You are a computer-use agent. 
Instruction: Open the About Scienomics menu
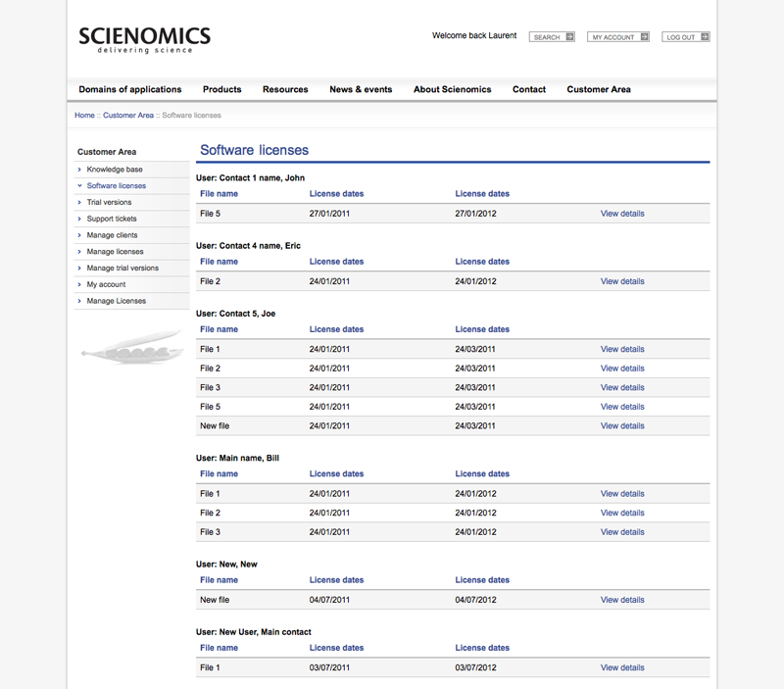[452, 89]
